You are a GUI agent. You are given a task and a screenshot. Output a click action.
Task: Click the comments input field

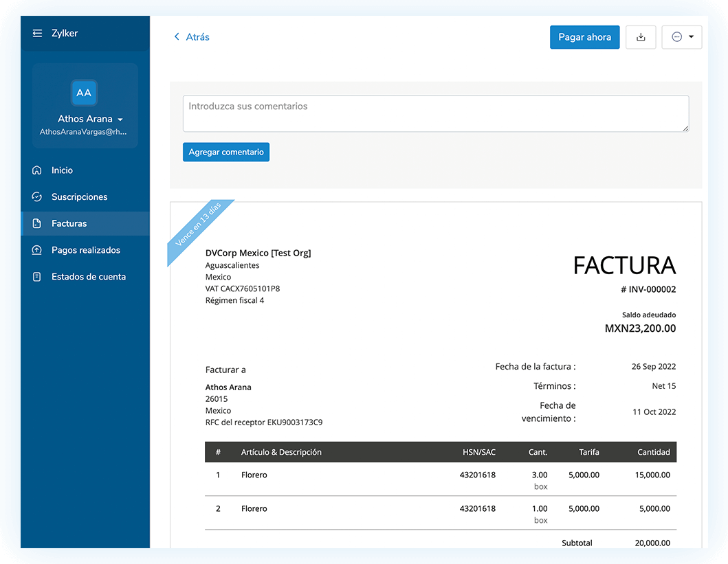coord(435,113)
